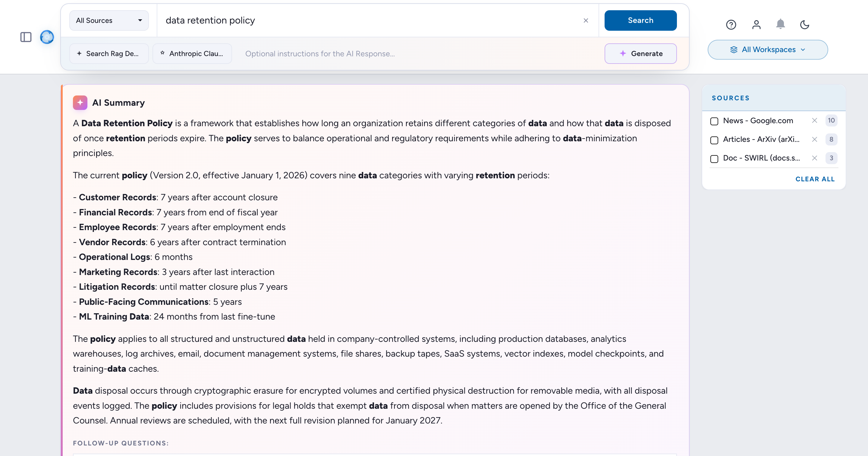Click the Customer Records list line
Image resolution: width=868 pixels, height=456 pixels.
(175, 197)
